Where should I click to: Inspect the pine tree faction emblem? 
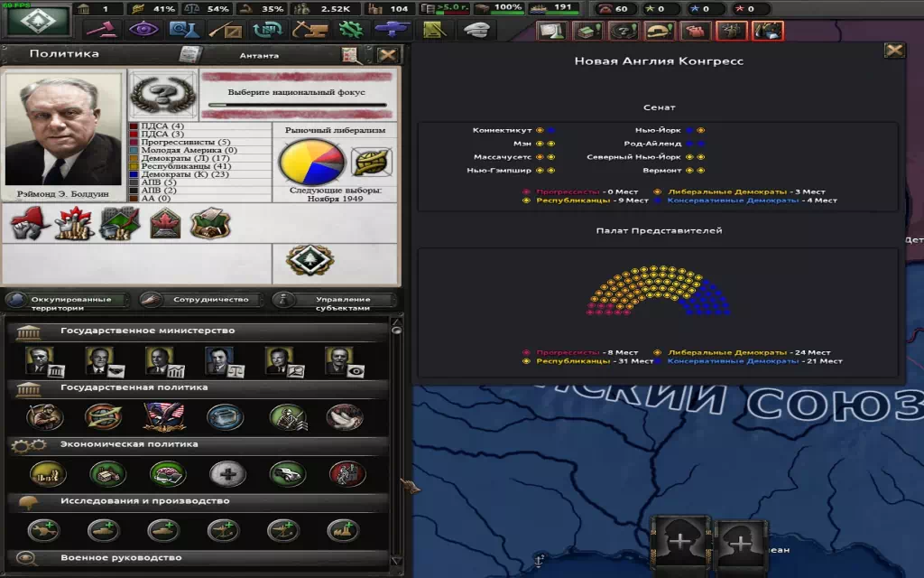pyautogui.click(x=311, y=261)
